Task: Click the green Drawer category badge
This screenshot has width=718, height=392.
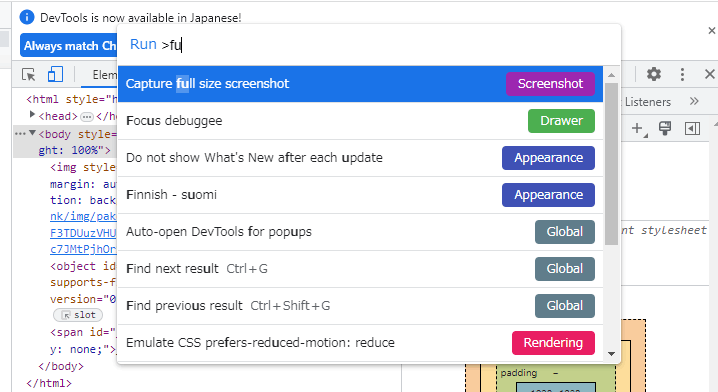Action: pyautogui.click(x=561, y=121)
